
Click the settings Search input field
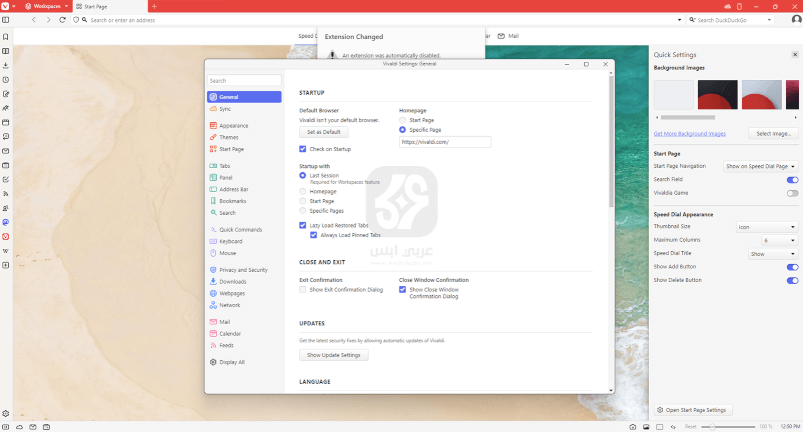(x=244, y=80)
